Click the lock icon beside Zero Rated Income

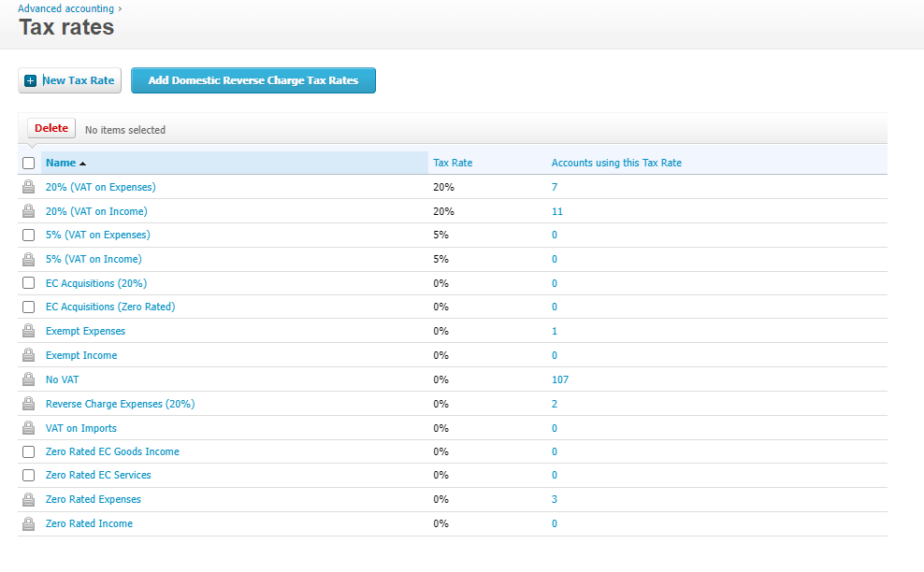point(28,523)
